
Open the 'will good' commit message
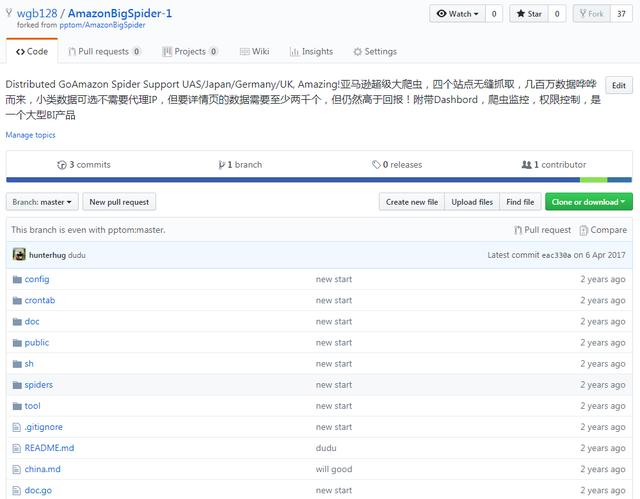coord(334,469)
